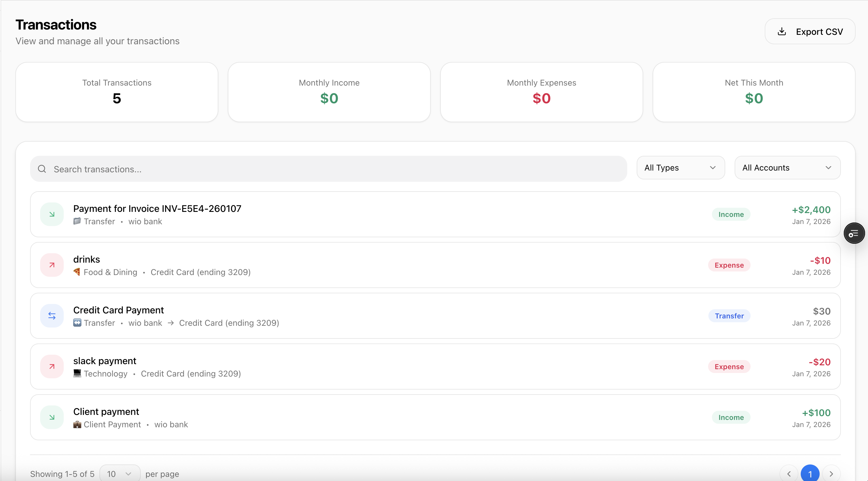Viewport: 868px width, 481px height.
Task: Open the All Accounts dropdown
Action: [787, 168]
